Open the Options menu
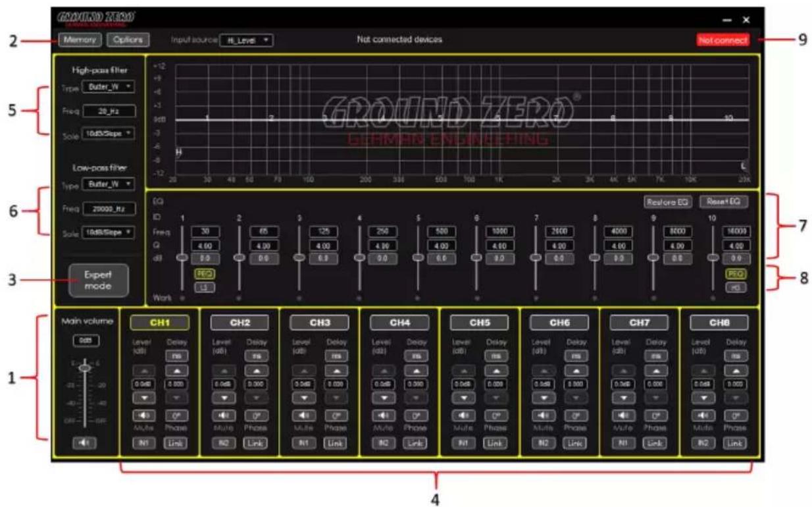Viewport: 812px width, 507px height. [x=128, y=40]
